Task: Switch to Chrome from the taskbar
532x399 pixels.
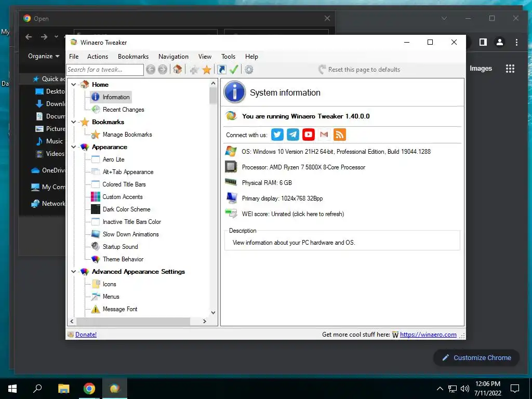Action: pyautogui.click(x=89, y=389)
